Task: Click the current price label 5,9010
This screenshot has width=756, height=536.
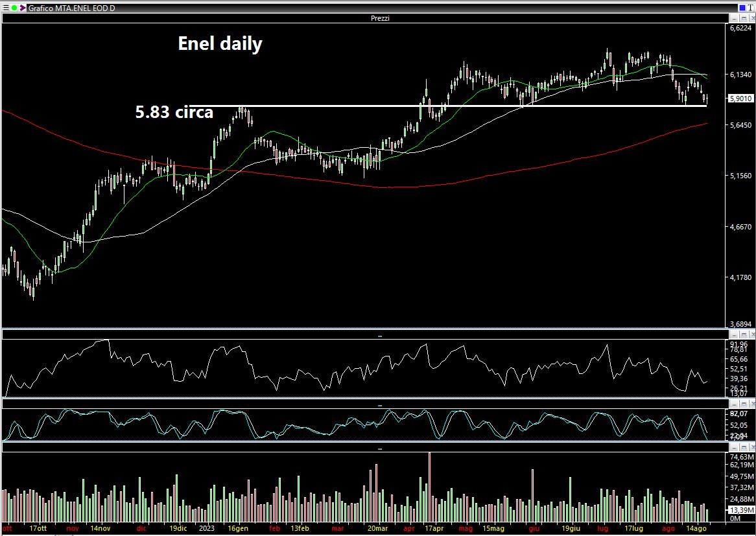Action: pyautogui.click(x=740, y=99)
